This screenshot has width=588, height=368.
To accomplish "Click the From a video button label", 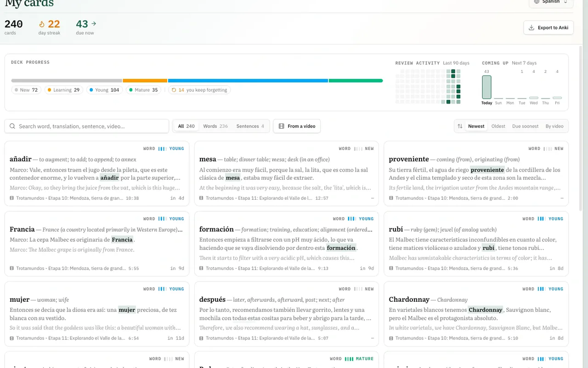I will pyautogui.click(x=301, y=126).
